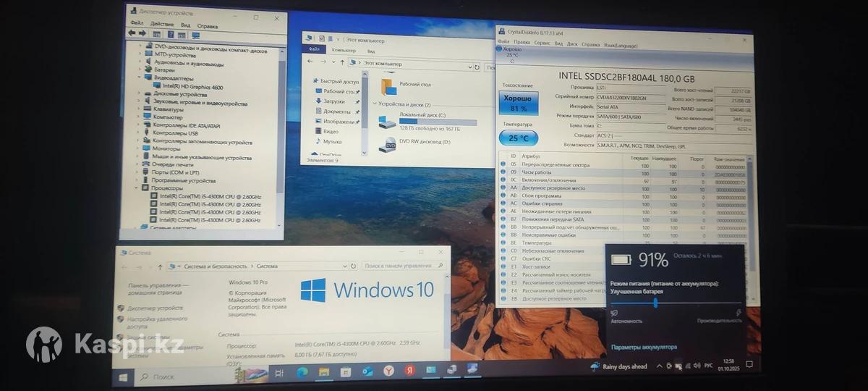The height and width of the screenshot is (391, 868).
Task: Expand the Клавиатуры device category
Action: coord(140,109)
